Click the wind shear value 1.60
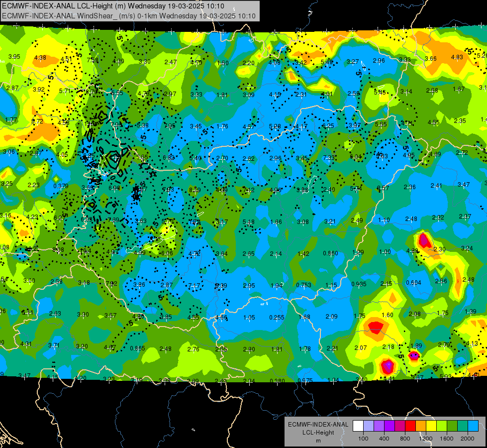The image size is (487, 448). [388, 315]
